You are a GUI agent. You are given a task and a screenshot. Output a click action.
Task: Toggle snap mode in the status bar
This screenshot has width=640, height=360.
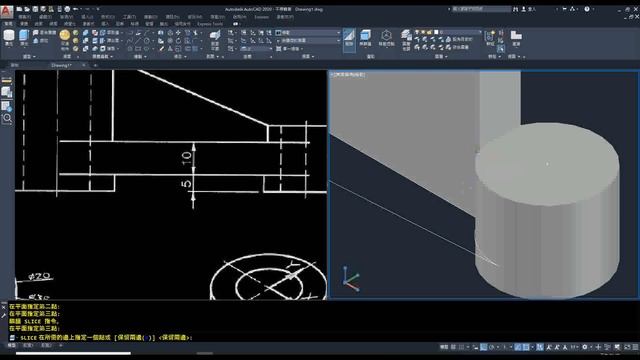[461, 347]
